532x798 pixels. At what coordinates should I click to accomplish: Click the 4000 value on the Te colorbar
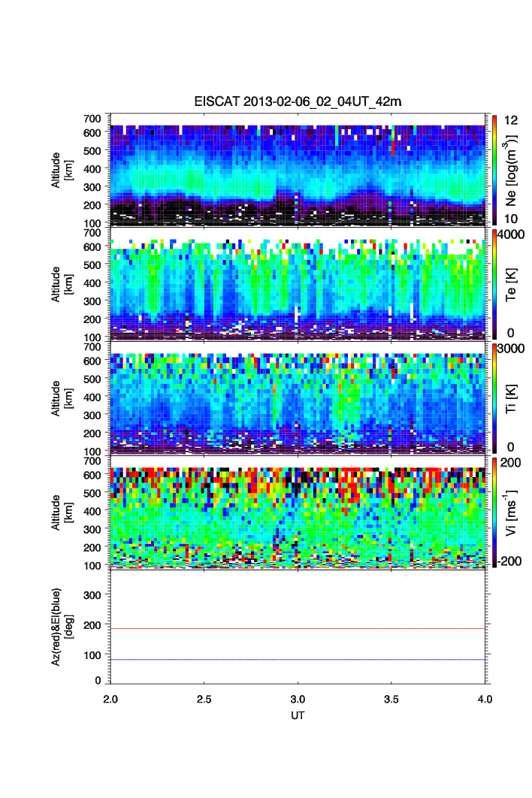click(x=511, y=234)
